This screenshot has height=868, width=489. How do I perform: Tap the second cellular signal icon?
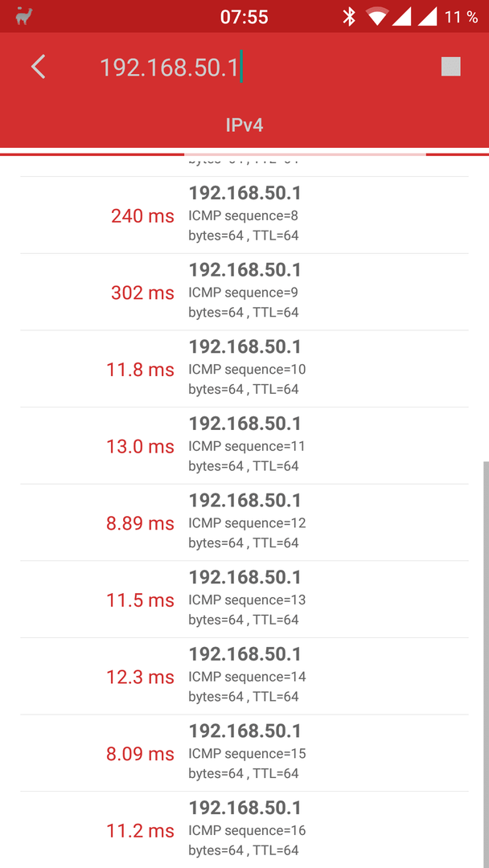click(x=427, y=17)
